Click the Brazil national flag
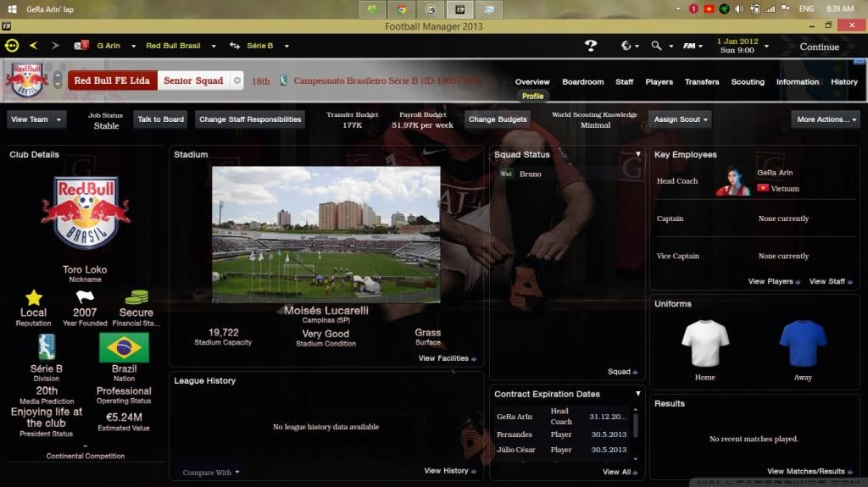Viewport: 868px width, 487px height. [124, 347]
